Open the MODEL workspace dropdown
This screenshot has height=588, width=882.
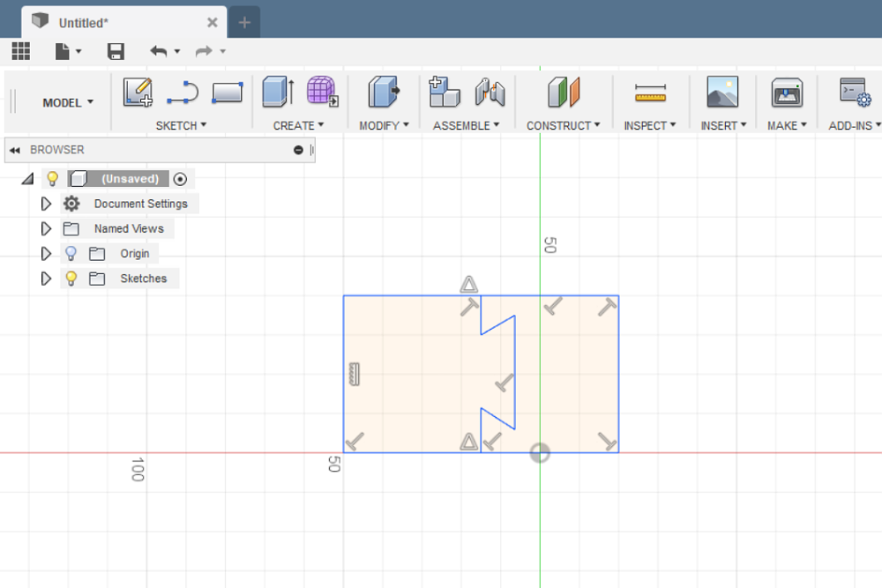click(68, 102)
